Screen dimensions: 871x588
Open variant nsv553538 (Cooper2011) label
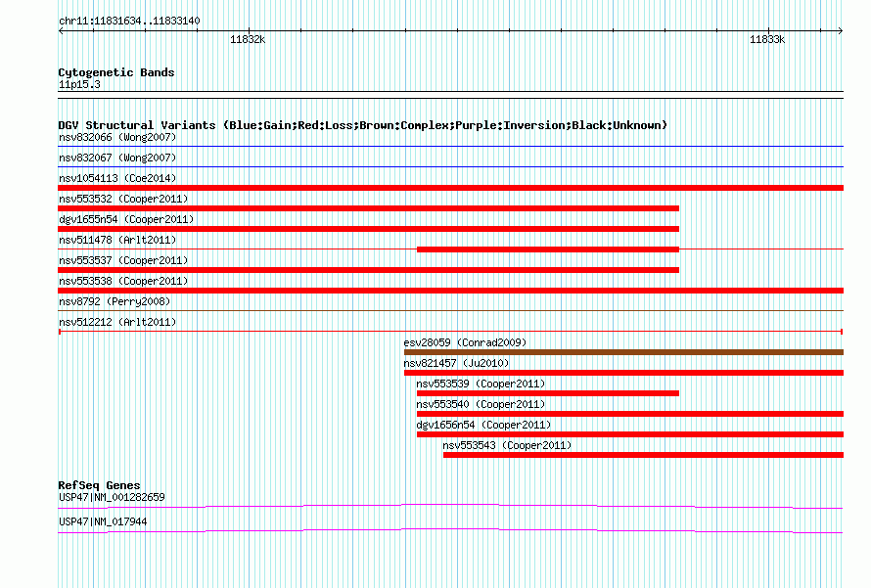[x=123, y=281]
